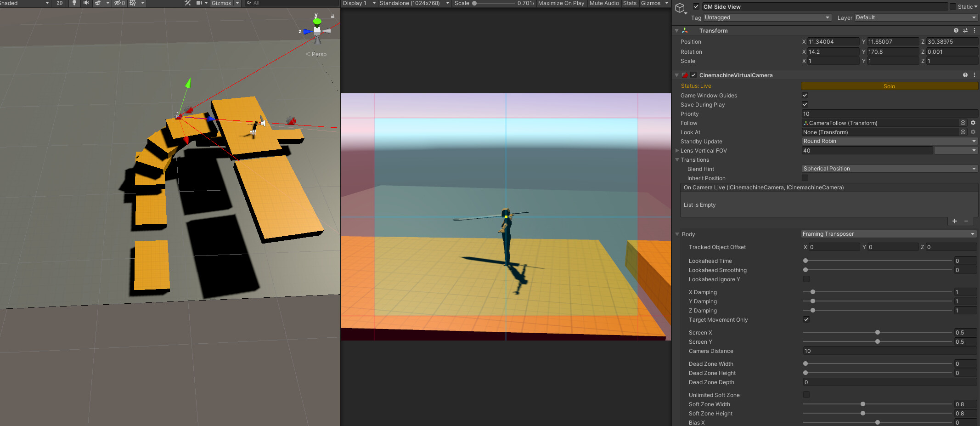Click the Follow field target picker icon
This screenshot has height=426, width=980.
[963, 123]
